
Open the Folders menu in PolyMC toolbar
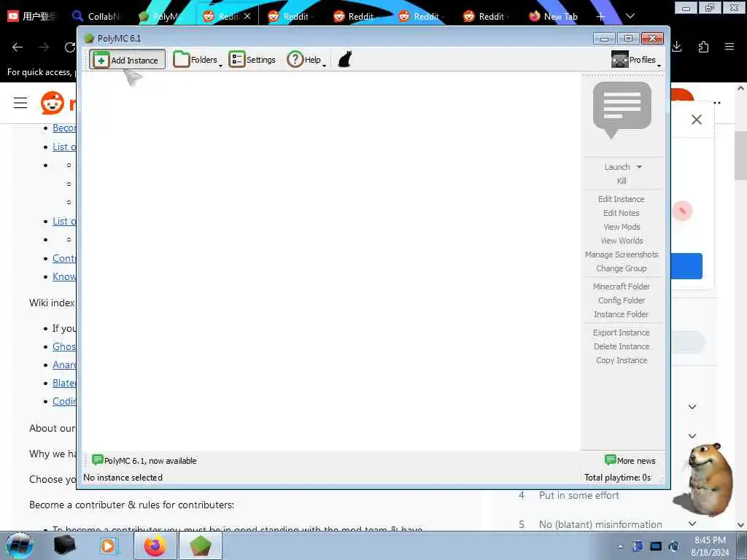[x=197, y=60]
